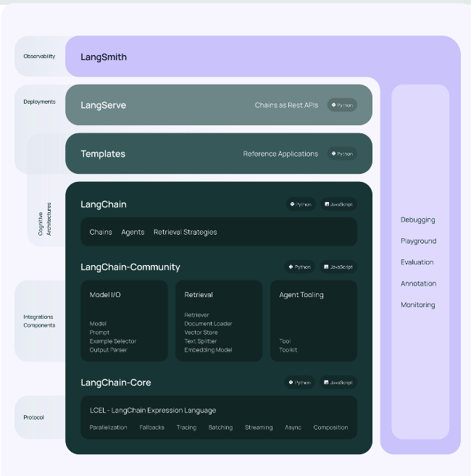Click the Deployments side label
Image resolution: width=471 pixels, height=476 pixels.
[x=39, y=101]
